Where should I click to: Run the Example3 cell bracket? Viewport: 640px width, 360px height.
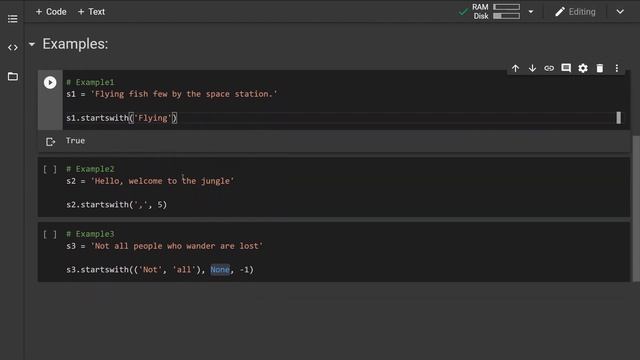(x=50, y=234)
